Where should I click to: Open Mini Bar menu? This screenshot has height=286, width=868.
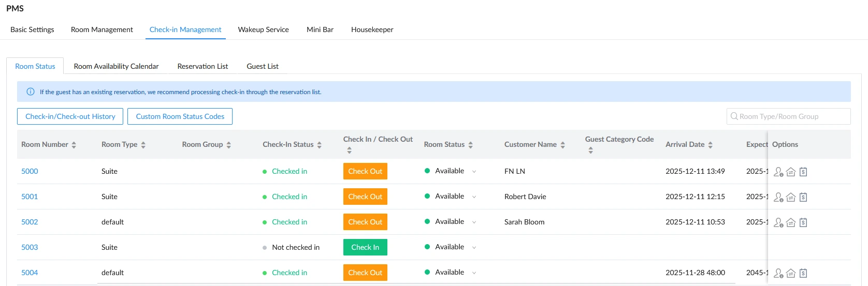[320, 29]
